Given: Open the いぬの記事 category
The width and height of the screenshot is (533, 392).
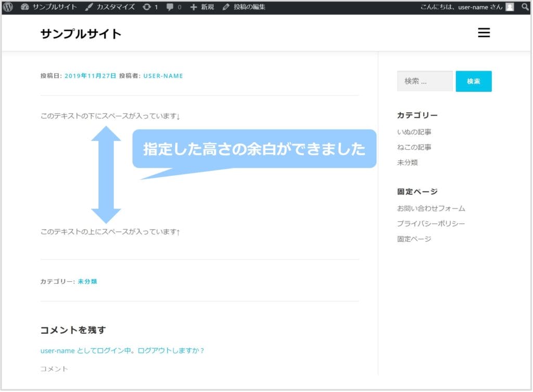Looking at the screenshot, I should click(414, 132).
